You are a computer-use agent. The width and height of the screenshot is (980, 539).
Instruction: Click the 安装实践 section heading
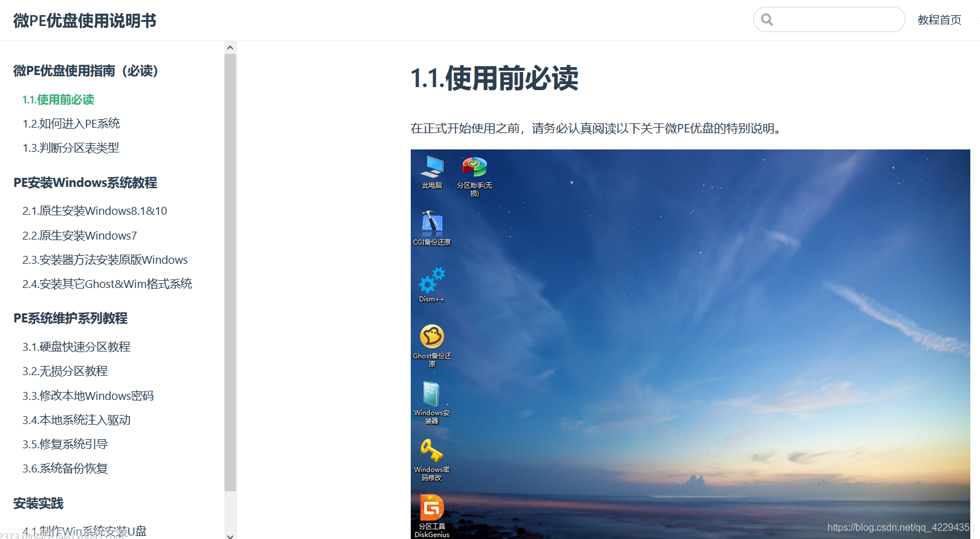[x=38, y=503]
